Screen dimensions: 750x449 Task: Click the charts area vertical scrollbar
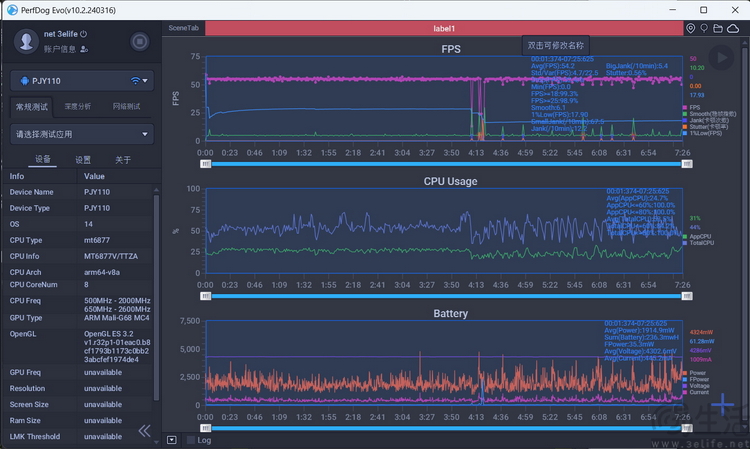point(744,233)
